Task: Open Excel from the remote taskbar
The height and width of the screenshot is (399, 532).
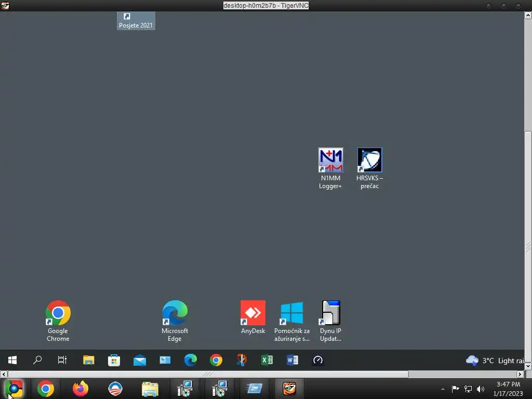Action: (267, 360)
